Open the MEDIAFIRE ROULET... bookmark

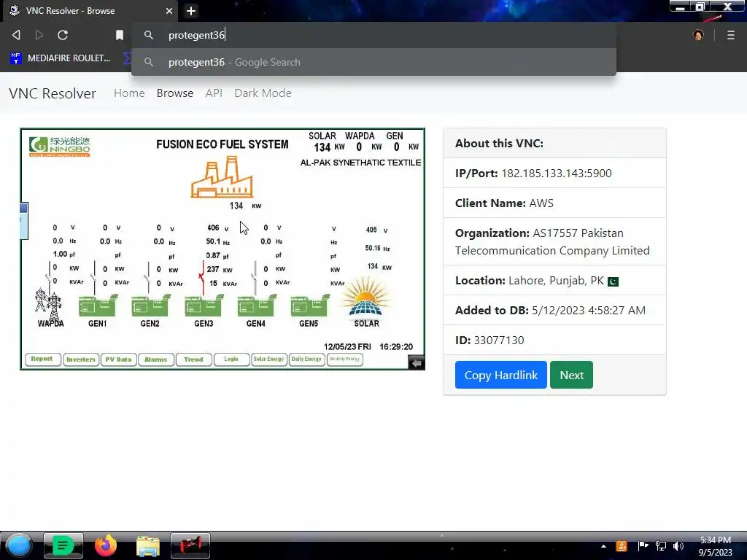click(60, 58)
